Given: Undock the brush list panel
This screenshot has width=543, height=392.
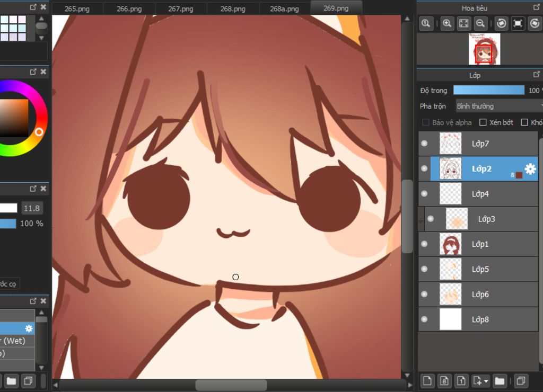Looking at the screenshot, I should [33, 301].
